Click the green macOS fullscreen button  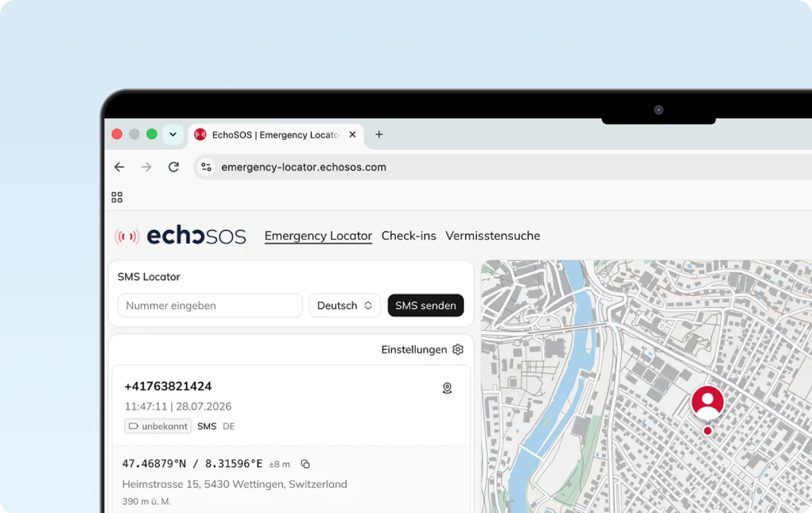pyautogui.click(x=152, y=134)
